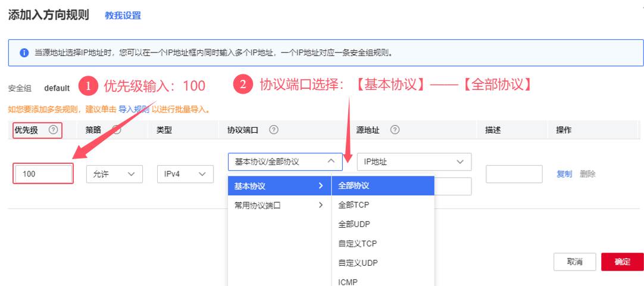Screen dimensions: 644x286
Task: Select 基本协议 in the cascade menu
Action: tap(279, 186)
